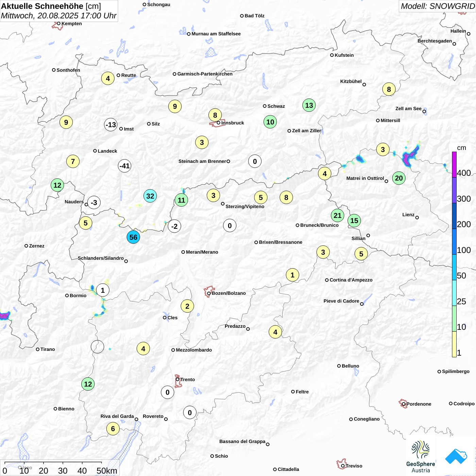
Task: Click the Innsbruck city label
Action: tap(233, 123)
